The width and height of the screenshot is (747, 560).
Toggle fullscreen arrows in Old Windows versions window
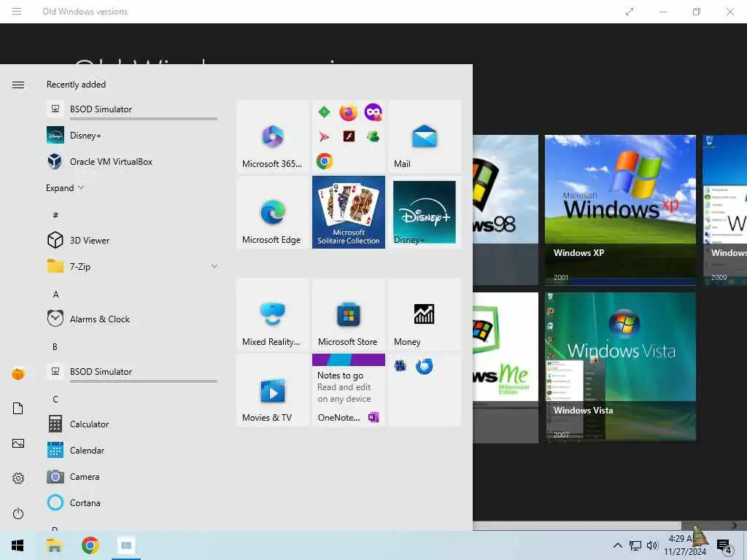tap(630, 12)
